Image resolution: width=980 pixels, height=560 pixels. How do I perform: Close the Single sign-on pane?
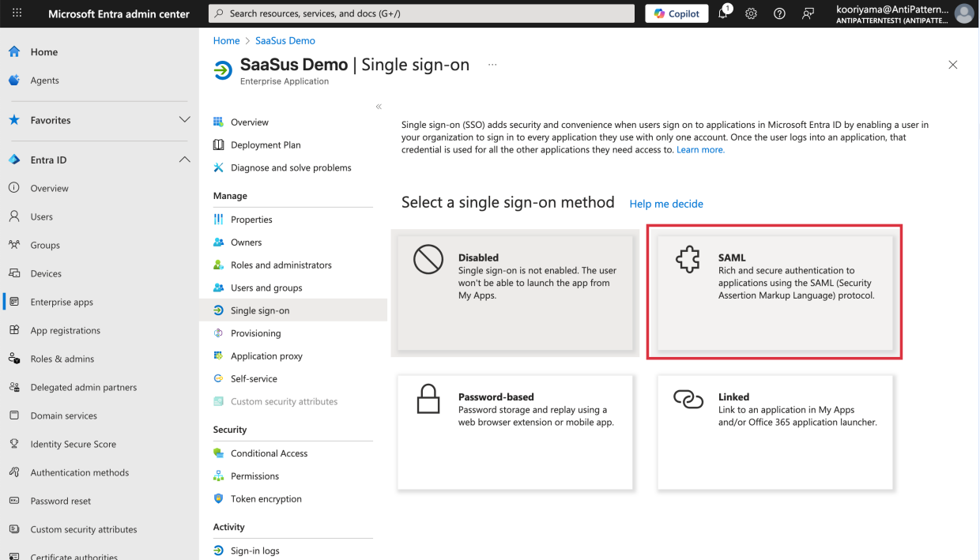coord(952,65)
